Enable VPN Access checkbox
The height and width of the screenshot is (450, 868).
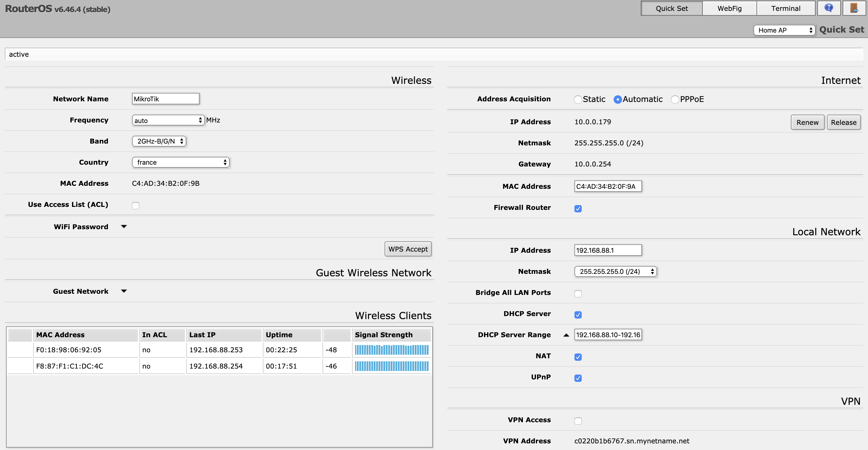tap(578, 421)
